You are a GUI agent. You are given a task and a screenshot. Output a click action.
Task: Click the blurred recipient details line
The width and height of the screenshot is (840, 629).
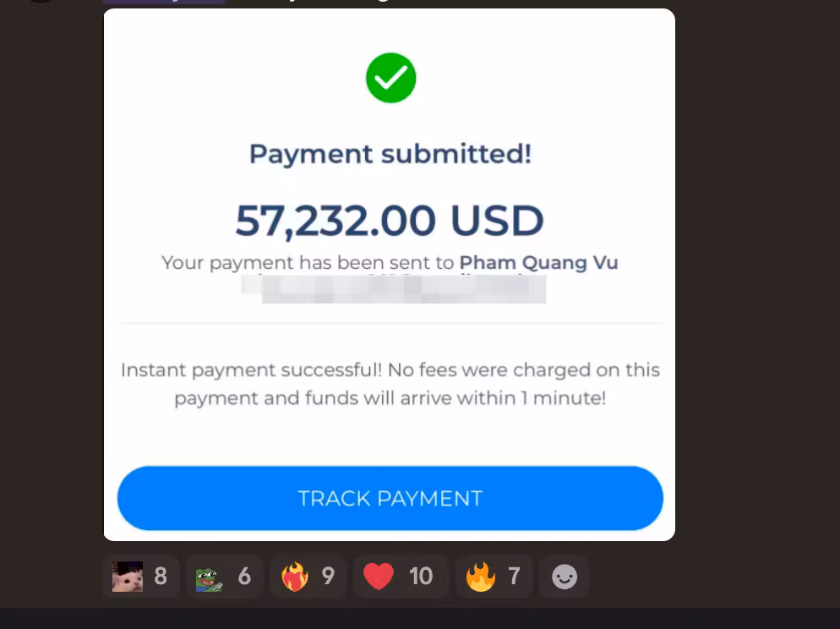tap(394, 289)
